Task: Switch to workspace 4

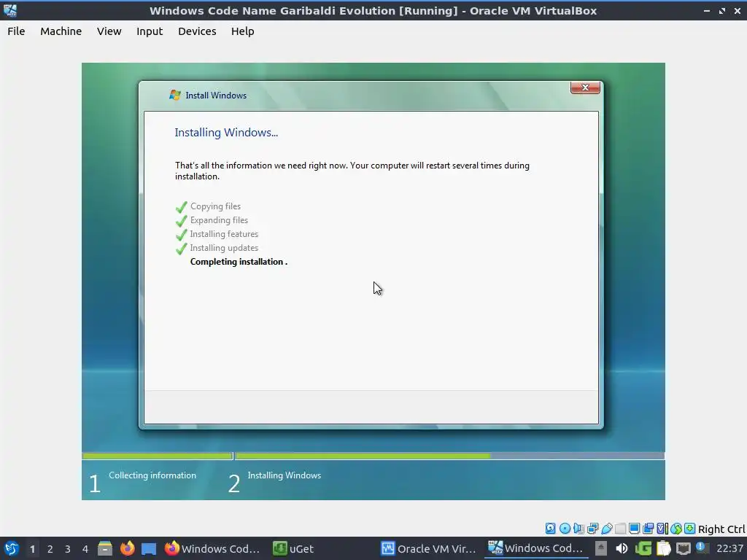Action: click(x=85, y=549)
